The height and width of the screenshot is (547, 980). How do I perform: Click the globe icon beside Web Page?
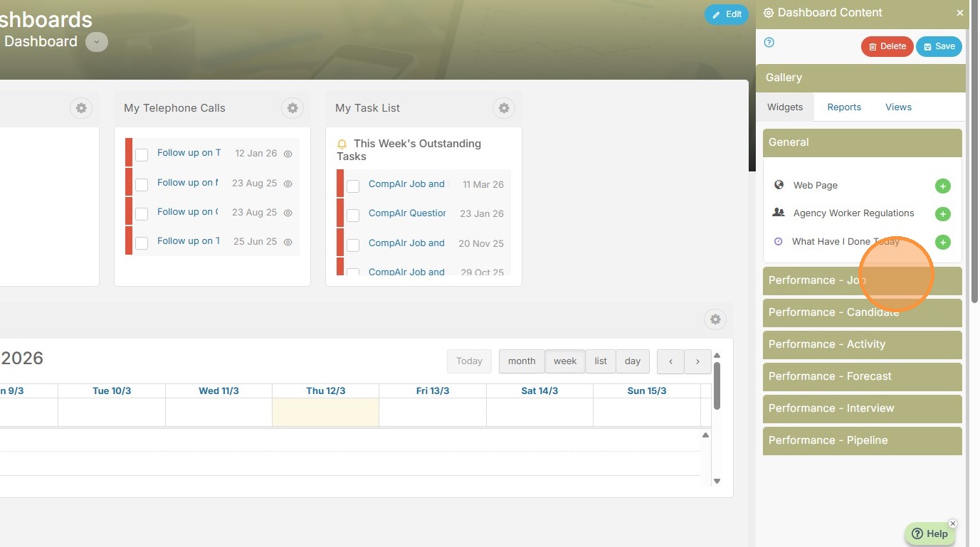coord(779,184)
